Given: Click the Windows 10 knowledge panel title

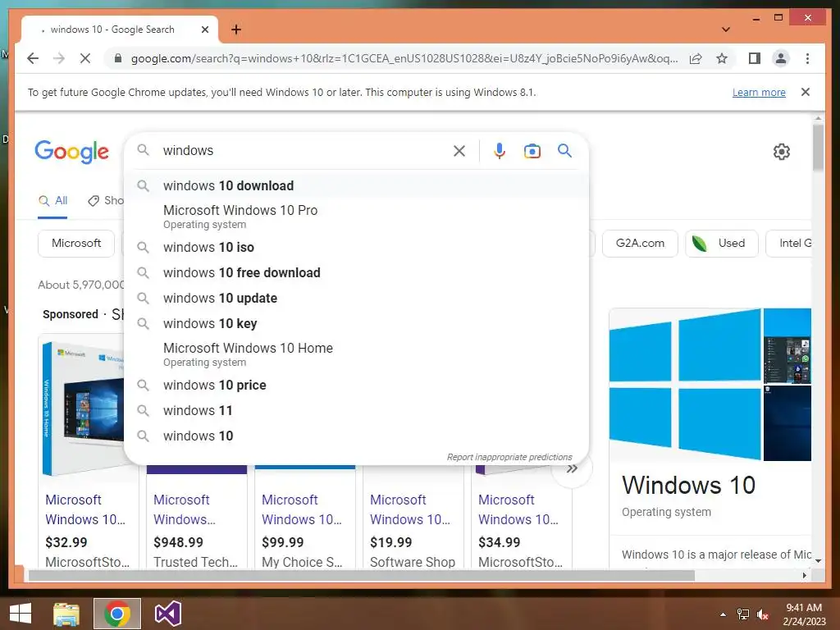Looking at the screenshot, I should click(688, 486).
